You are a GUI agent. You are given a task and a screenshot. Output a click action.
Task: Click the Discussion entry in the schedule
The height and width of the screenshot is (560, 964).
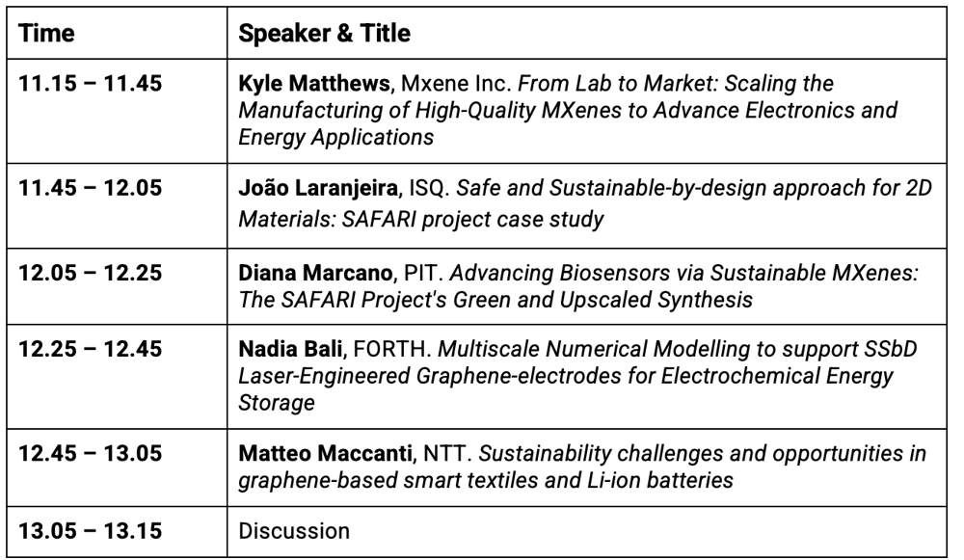293,529
